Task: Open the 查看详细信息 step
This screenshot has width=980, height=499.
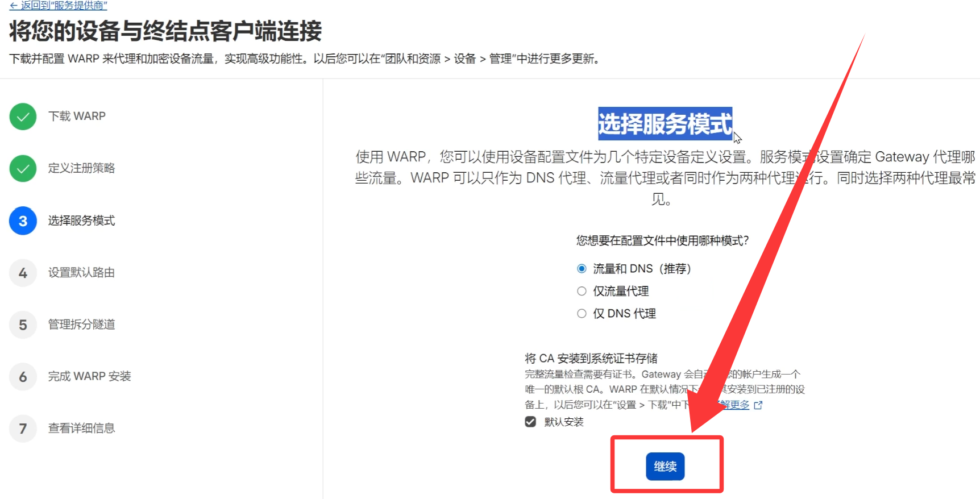Action: 81,428
